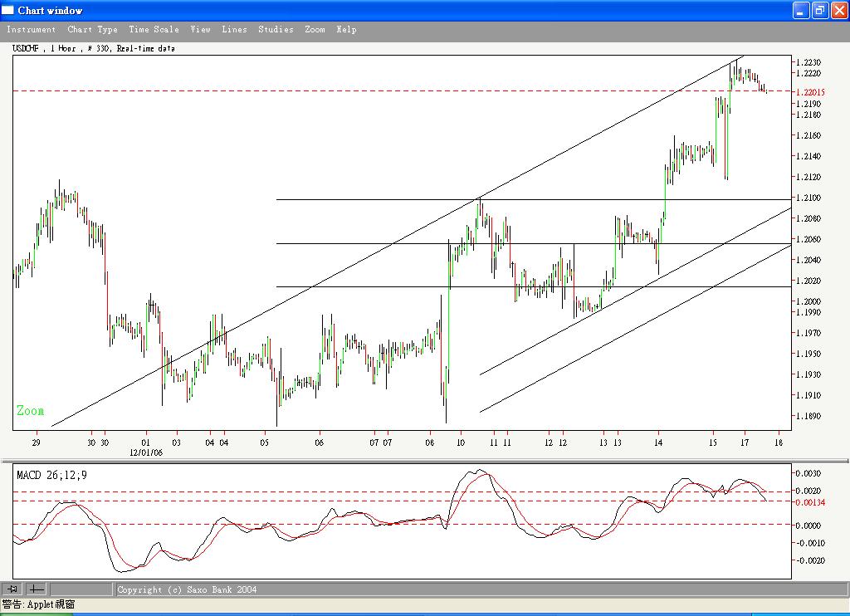Click the 1.2060 price axis label
Image resolution: width=850 pixels, height=616 pixels.
(x=808, y=239)
